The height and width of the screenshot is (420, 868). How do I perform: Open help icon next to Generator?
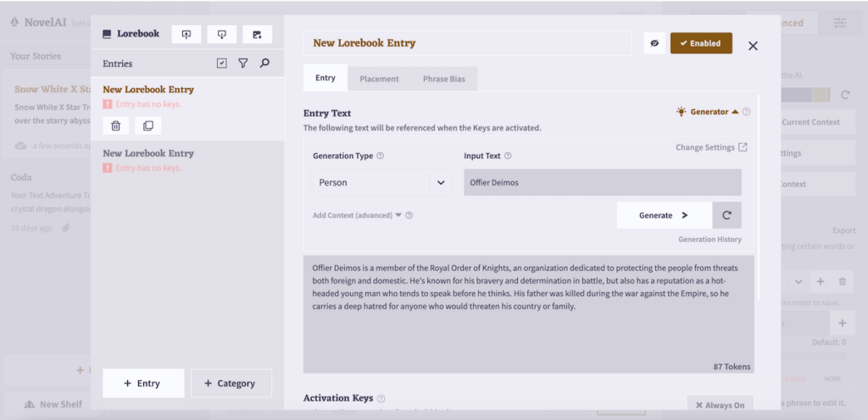pyautogui.click(x=746, y=112)
